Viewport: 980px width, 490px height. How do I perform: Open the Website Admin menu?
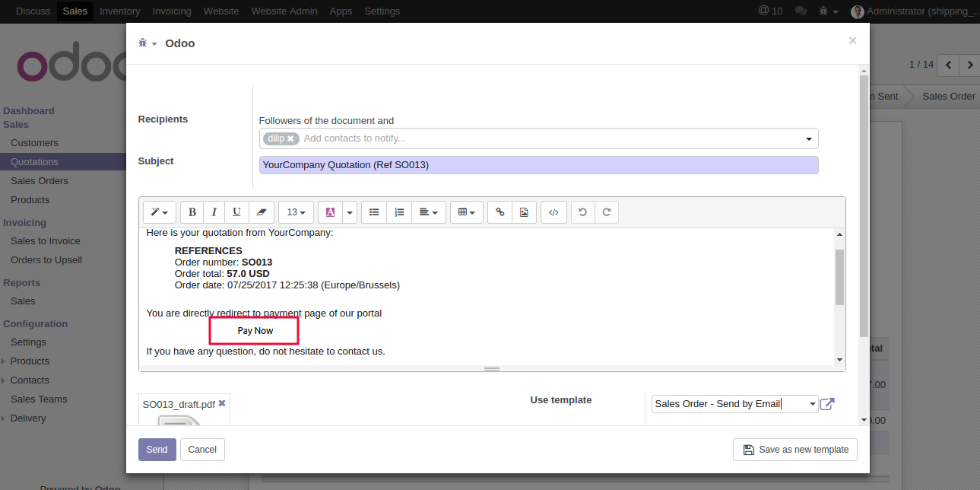click(284, 11)
